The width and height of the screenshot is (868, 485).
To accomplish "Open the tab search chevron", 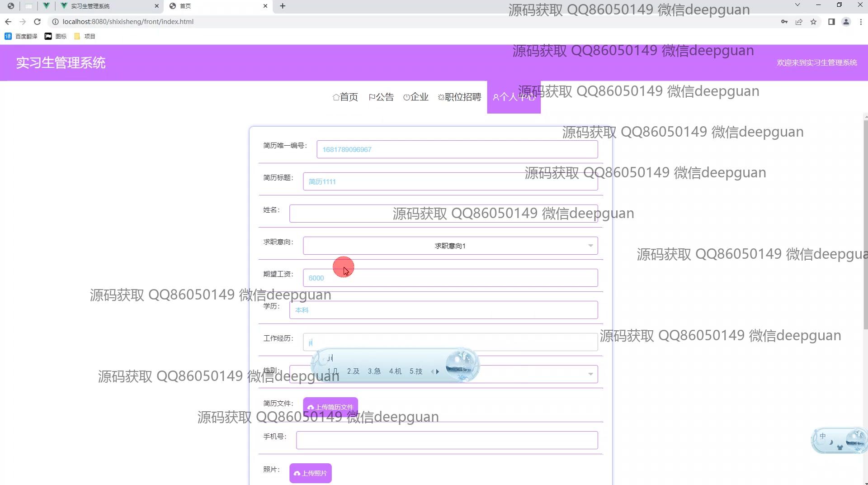I will click(797, 5).
